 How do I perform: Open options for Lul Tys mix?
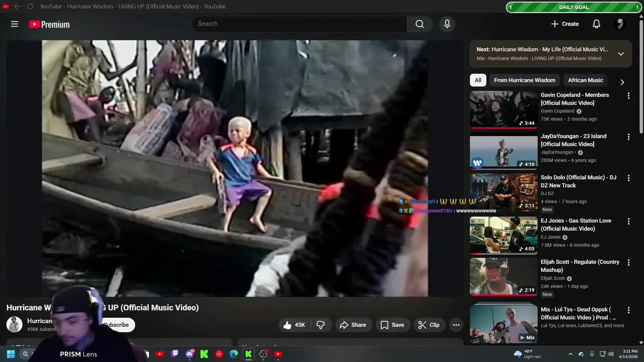click(628, 310)
